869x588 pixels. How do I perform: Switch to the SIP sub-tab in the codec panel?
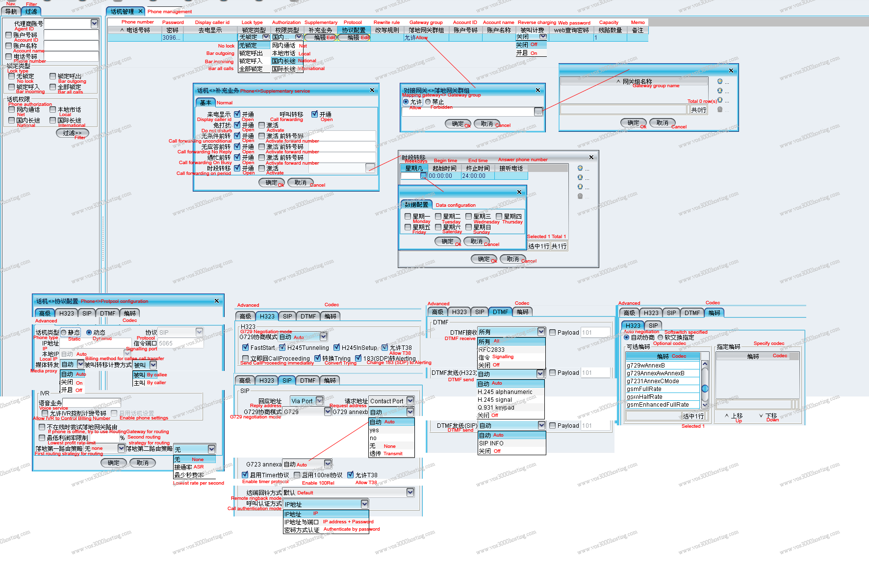(x=653, y=325)
